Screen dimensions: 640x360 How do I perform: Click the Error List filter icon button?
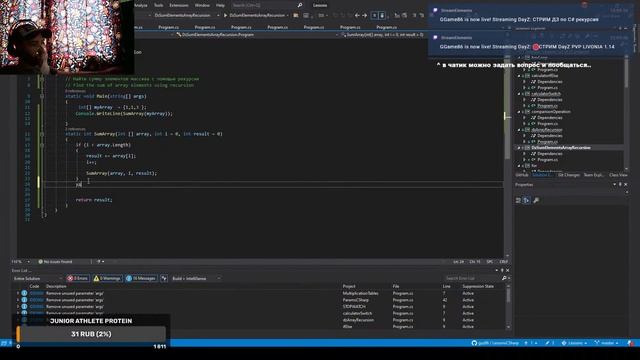[164, 278]
